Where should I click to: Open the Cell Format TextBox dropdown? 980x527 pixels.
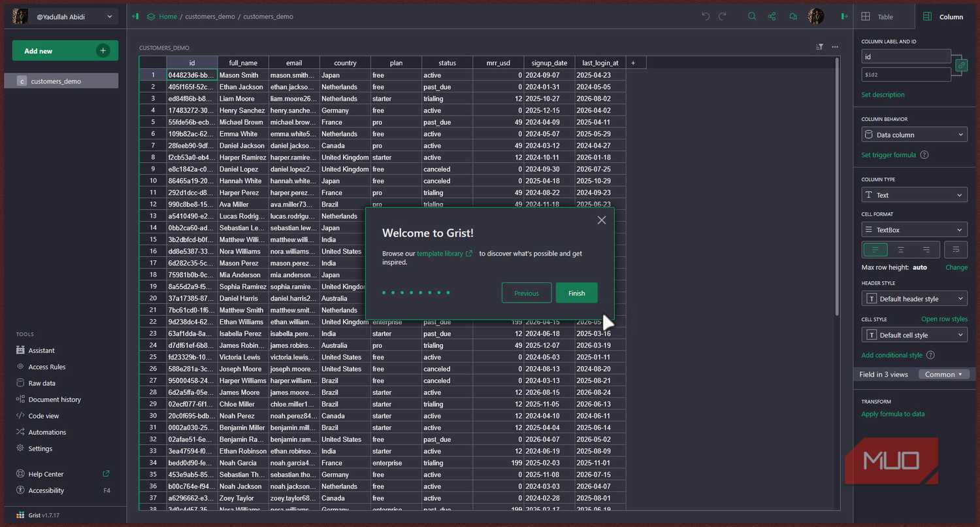(915, 229)
